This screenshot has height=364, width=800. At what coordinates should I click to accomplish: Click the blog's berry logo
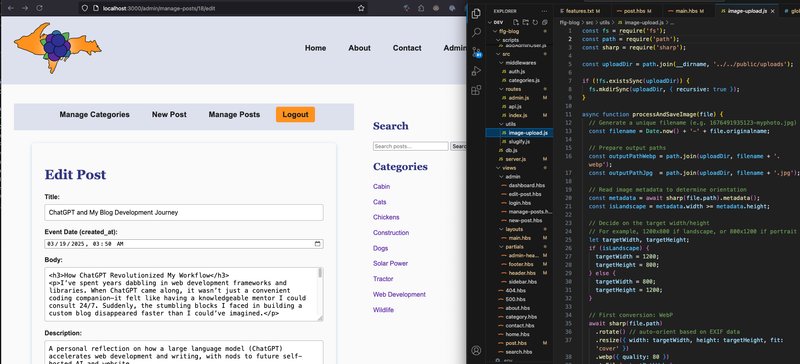pos(57,47)
